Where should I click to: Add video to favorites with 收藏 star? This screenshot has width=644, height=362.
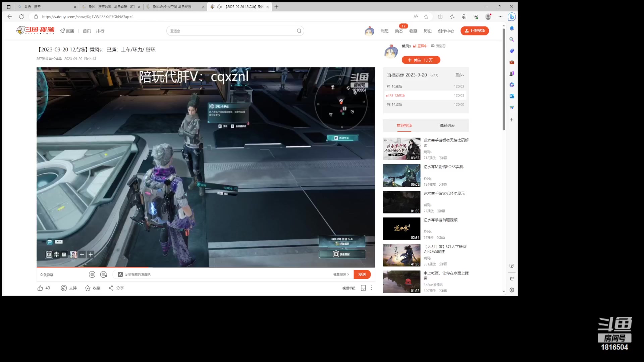pyautogui.click(x=93, y=288)
